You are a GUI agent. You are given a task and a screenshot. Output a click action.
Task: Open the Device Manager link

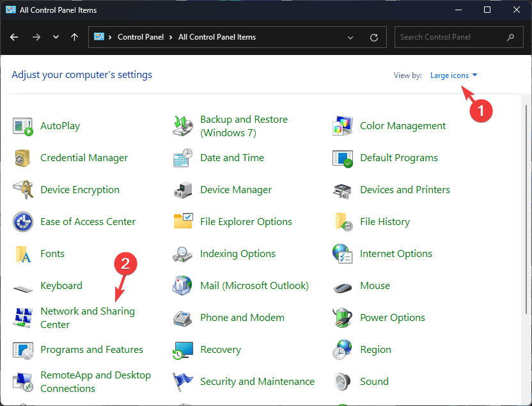coord(236,190)
